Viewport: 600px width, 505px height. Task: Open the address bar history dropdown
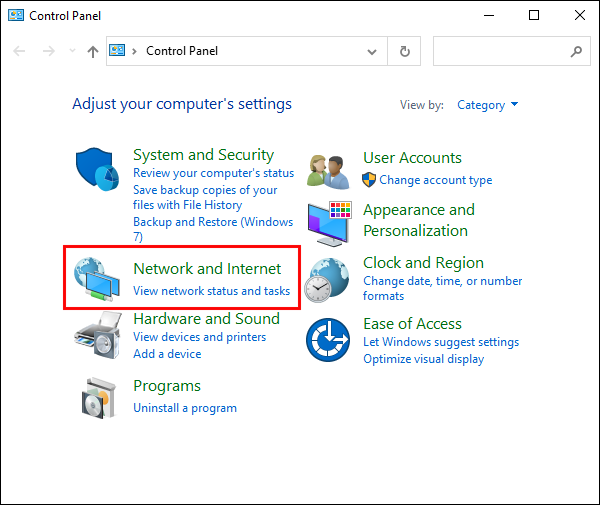click(372, 51)
